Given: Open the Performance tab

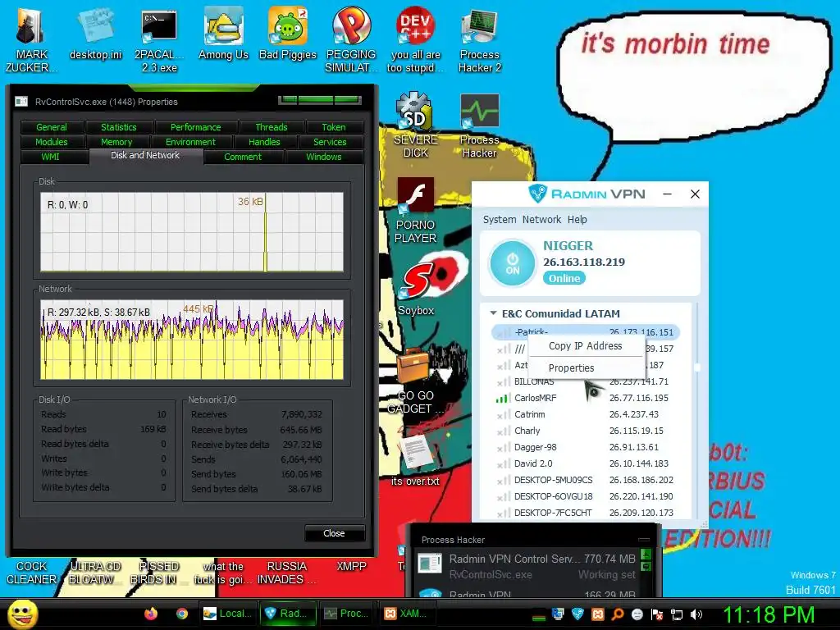Looking at the screenshot, I should pos(195,127).
